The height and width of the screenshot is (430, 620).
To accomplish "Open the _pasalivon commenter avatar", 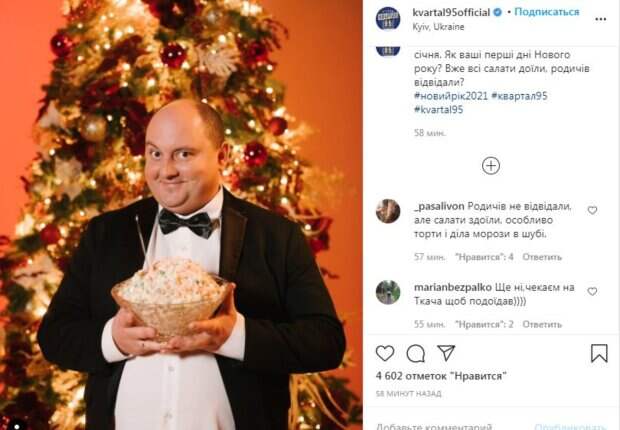I will 388,211.
